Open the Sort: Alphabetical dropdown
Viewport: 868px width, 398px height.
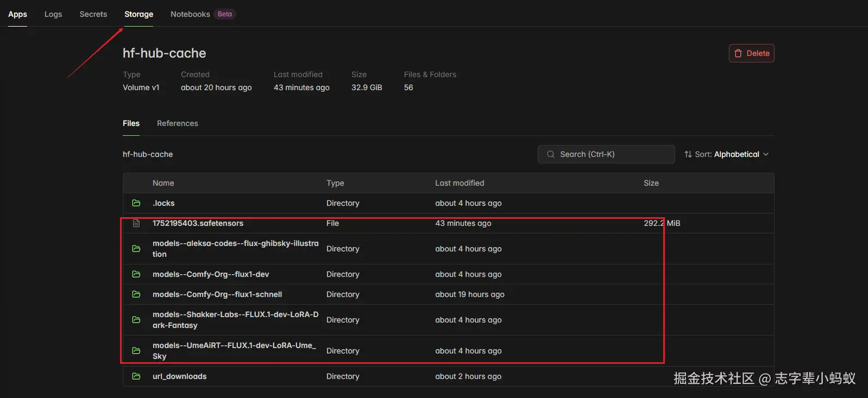(x=727, y=154)
